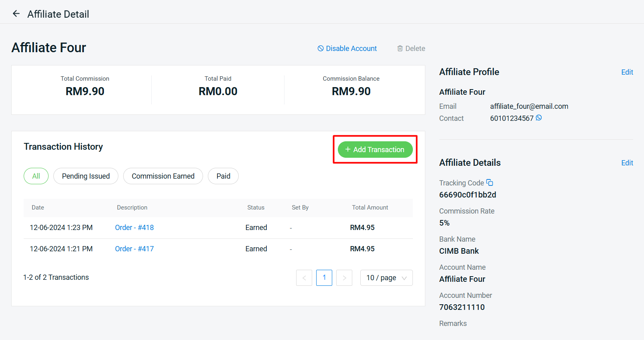Screen dimensions: 644x340
Task: Filter transactions by Pending Issued
Action: click(86, 176)
